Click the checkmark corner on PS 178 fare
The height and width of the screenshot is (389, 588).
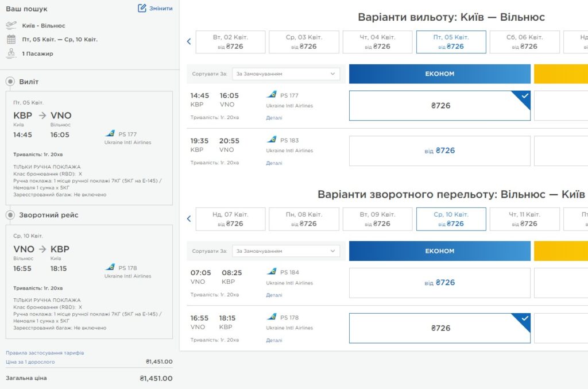(x=524, y=318)
